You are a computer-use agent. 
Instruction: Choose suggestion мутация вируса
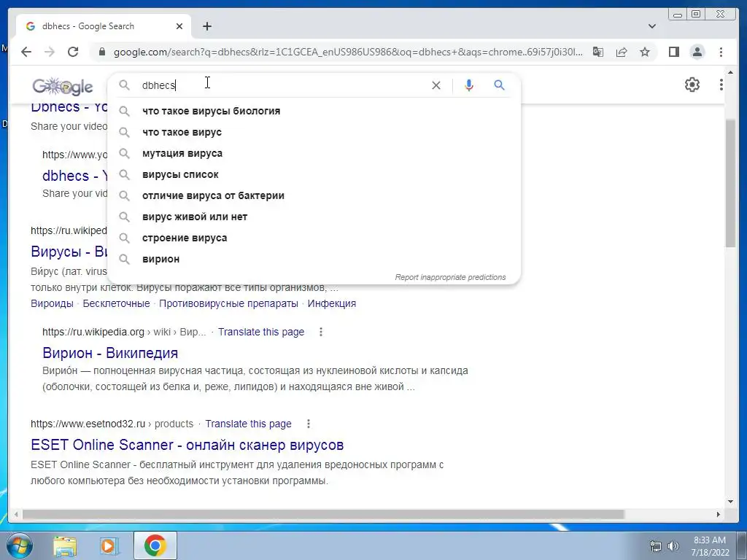pos(314,153)
